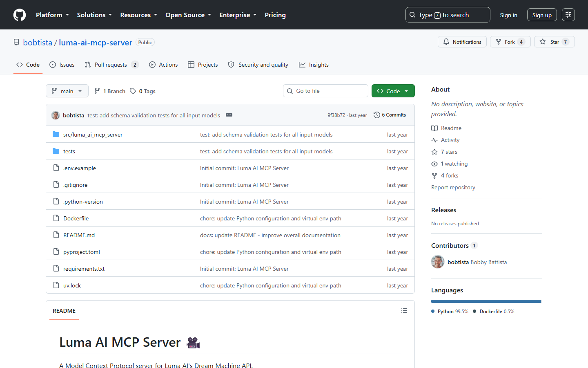Open the requirements.txt file name

(84, 269)
